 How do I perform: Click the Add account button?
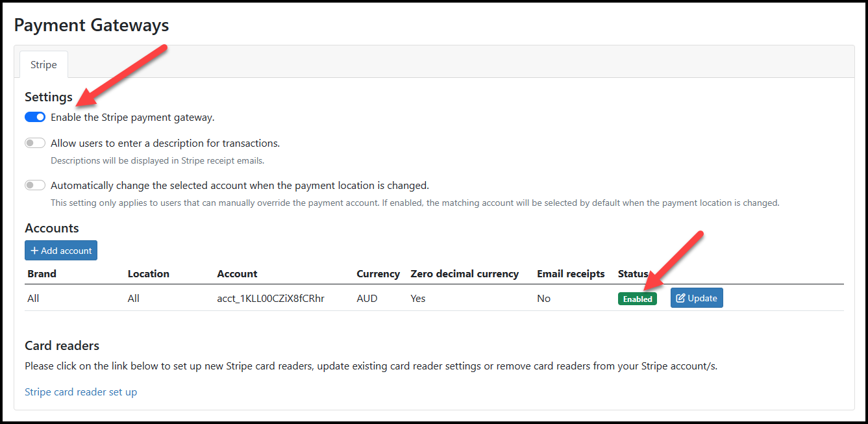(x=61, y=251)
